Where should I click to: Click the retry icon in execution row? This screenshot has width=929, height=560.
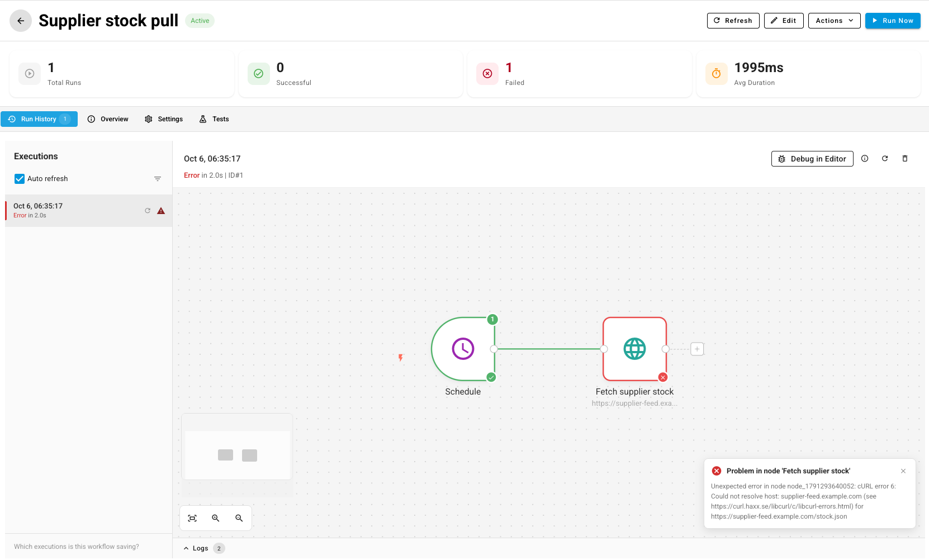point(148,211)
